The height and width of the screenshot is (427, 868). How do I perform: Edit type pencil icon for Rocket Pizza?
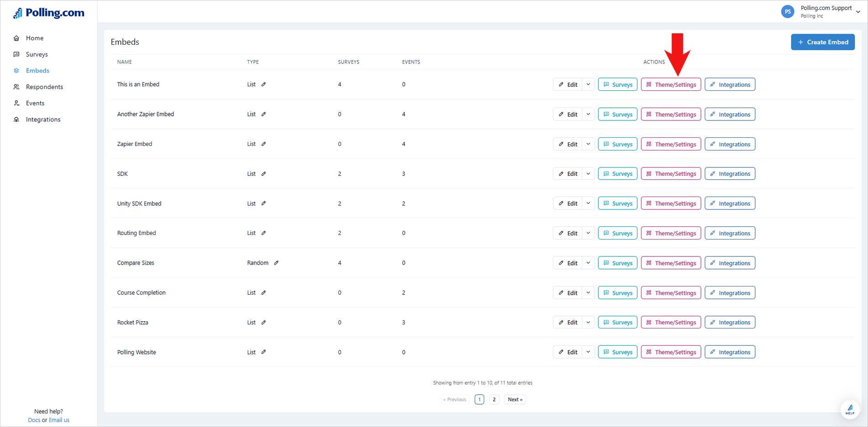click(264, 323)
